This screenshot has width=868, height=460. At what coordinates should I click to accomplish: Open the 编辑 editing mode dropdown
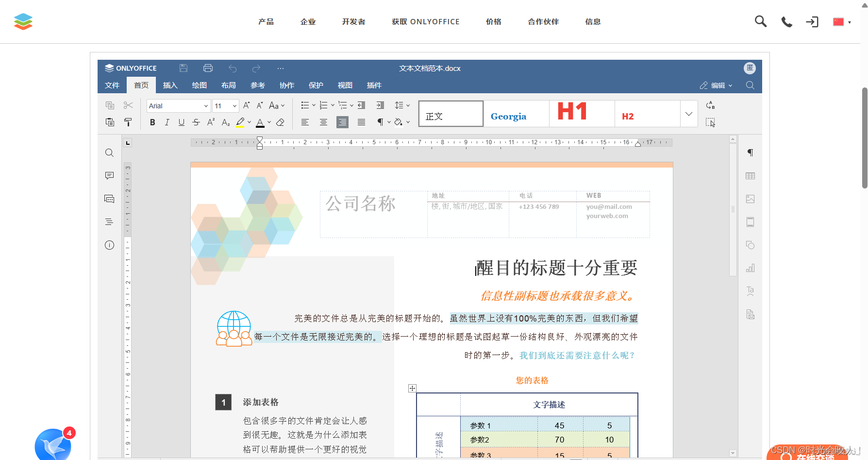[x=716, y=85]
